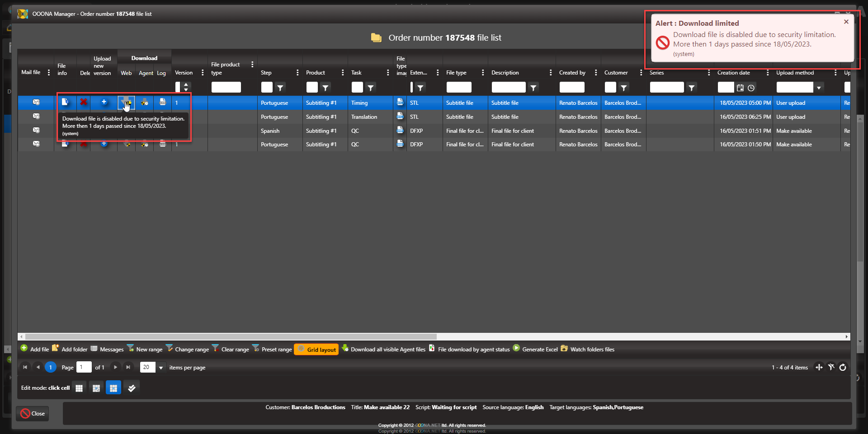Toggle the first grid edit mode button

point(79,388)
